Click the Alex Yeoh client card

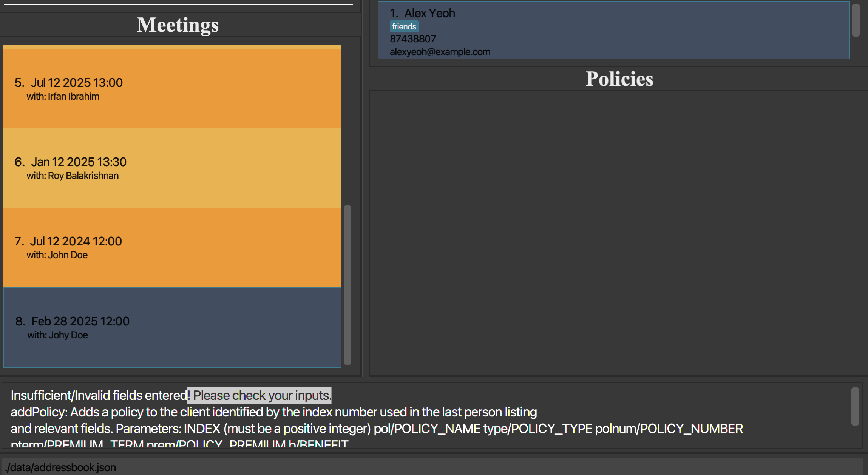click(x=613, y=30)
